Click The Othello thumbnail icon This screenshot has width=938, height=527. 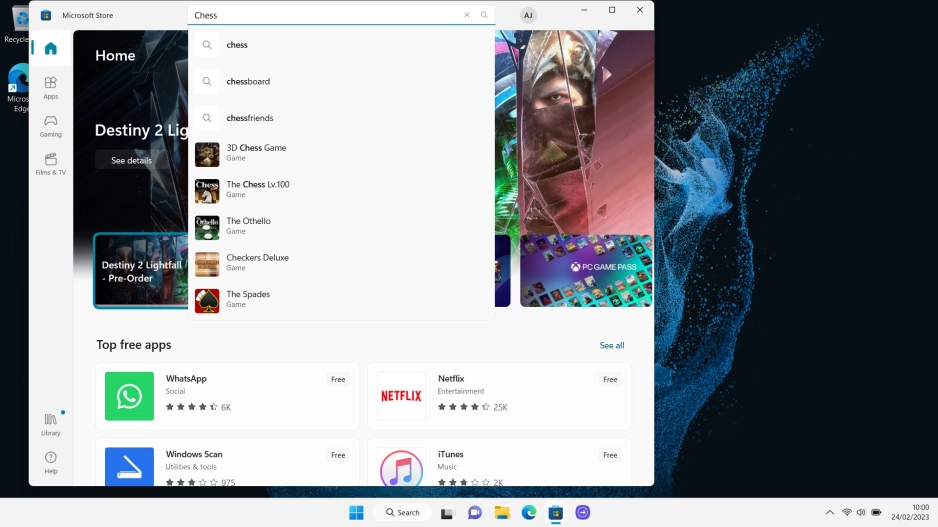207,227
